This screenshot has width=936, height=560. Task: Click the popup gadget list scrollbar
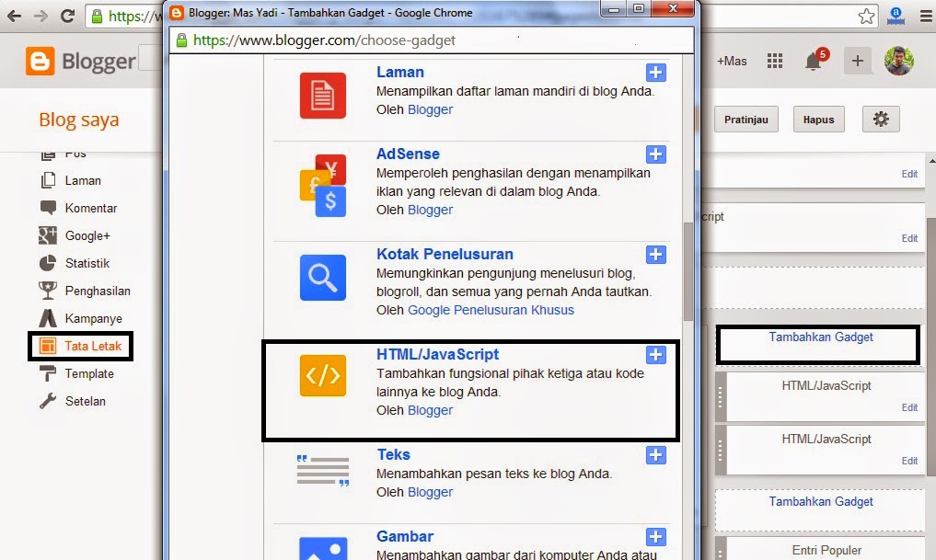[688, 271]
